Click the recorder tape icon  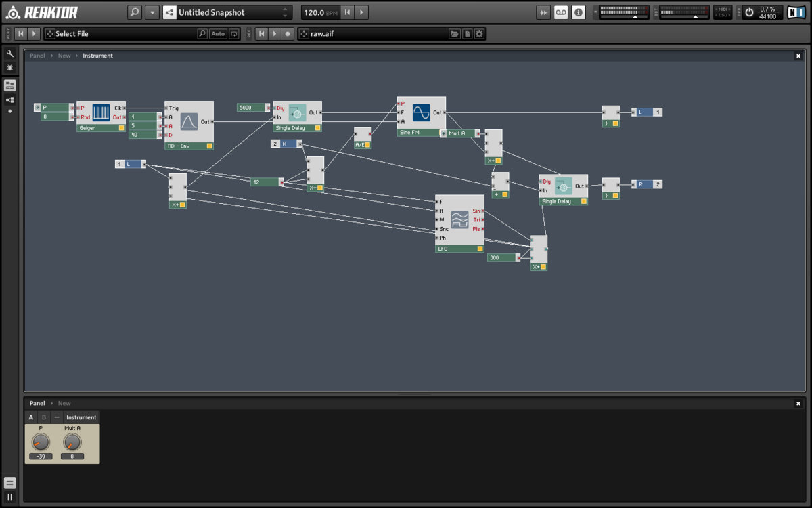click(x=561, y=12)
